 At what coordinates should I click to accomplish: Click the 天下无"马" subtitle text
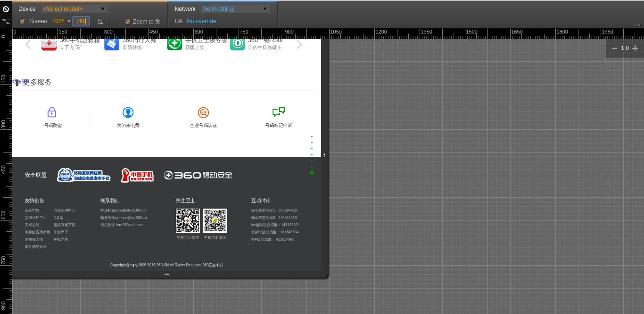tap(71, 48)
